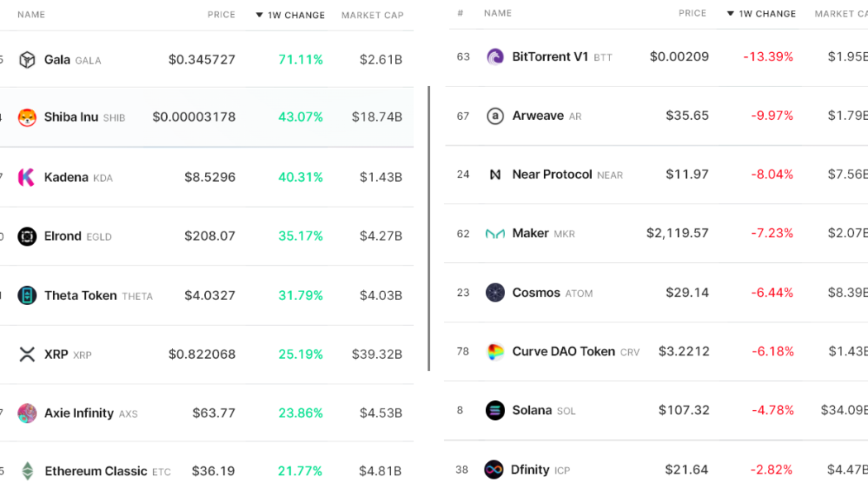868x496 pixels.
Task: Select the Arweave logo icon
Action: (494, 116)
